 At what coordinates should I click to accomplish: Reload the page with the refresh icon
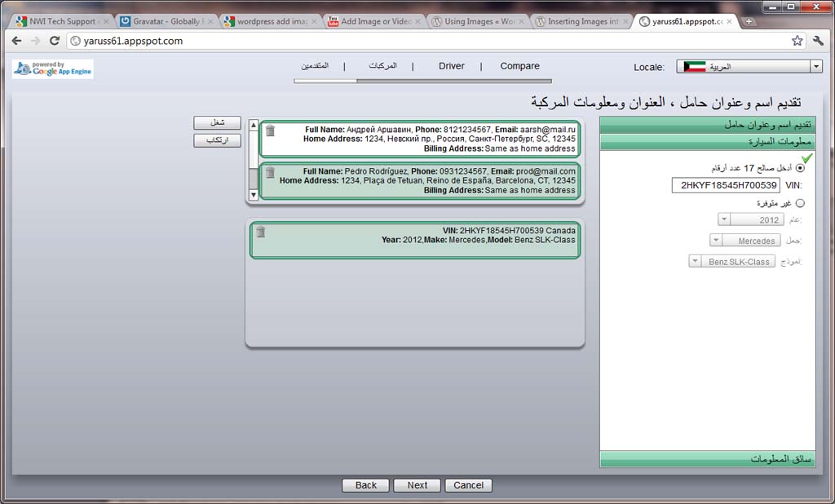tap(55, 41)
